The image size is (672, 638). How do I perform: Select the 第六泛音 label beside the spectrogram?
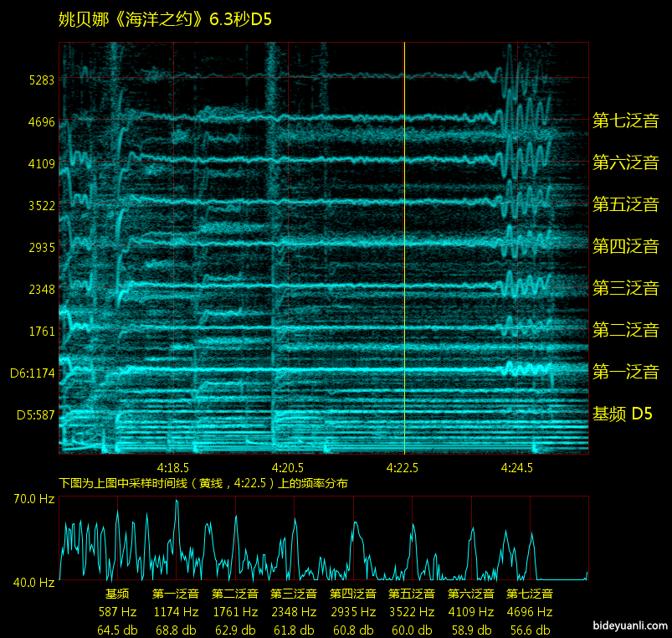click(x=625, y=162)
